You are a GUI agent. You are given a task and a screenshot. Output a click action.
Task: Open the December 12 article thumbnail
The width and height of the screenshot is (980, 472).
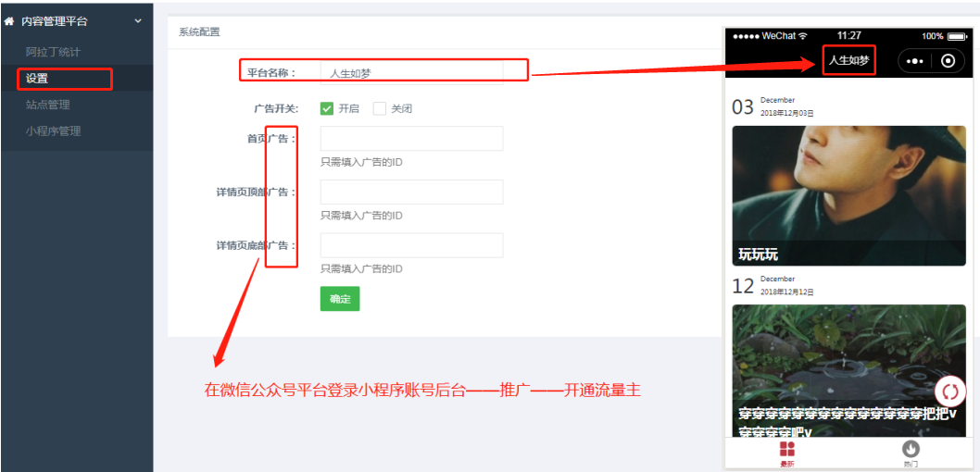(848, 370)
